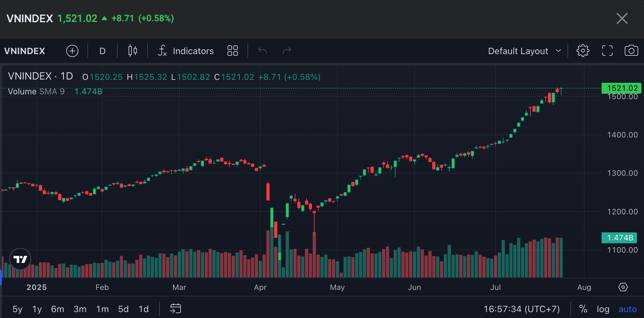
Task: Enter fullscreen mode icon
Action: point(607,51)
